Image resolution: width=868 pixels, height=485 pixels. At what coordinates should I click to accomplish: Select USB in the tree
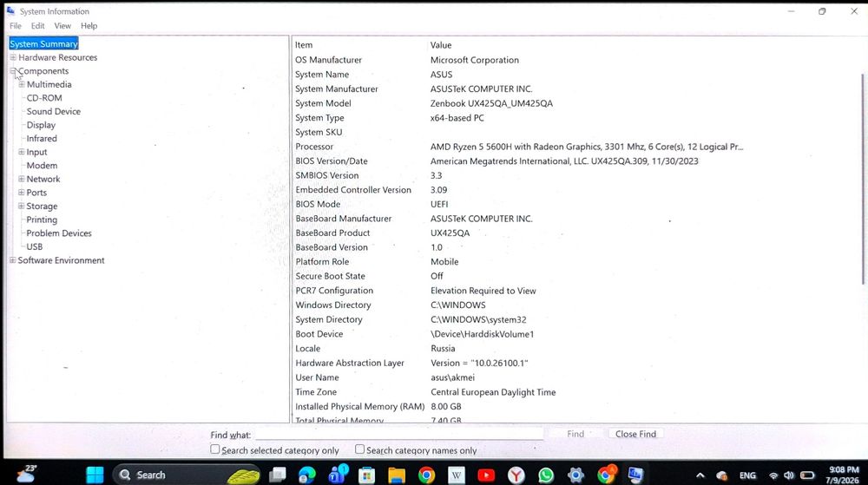click(x=35, y=246)
